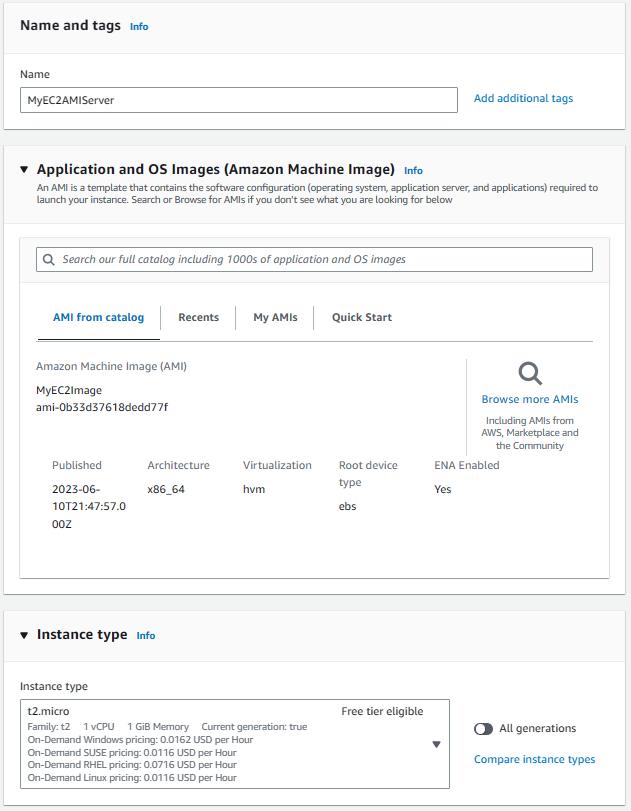Click the Name input field MyEC2AMIServer
Image resolution: width=631 pixels, height=811 pixels.
tap(239, 100)
